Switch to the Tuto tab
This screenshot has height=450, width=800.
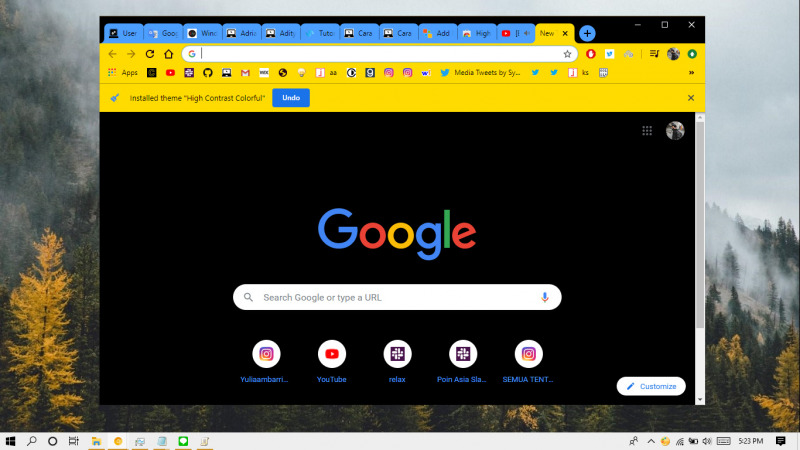click(x=320, y=33)
